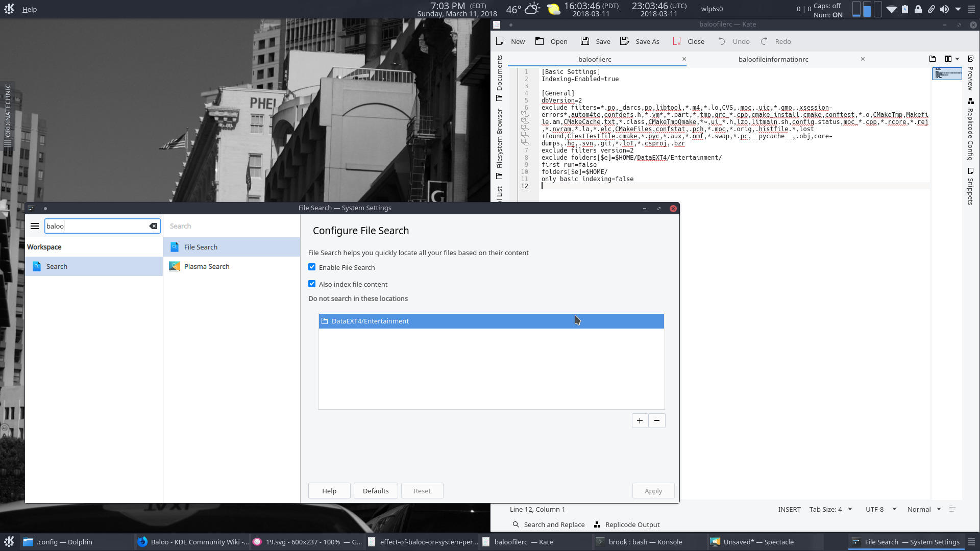Switch to effect-of-baloo-on-system-per taskbar entry
Viewport: 980px width, 551px height.
click(x=422, y=542)
